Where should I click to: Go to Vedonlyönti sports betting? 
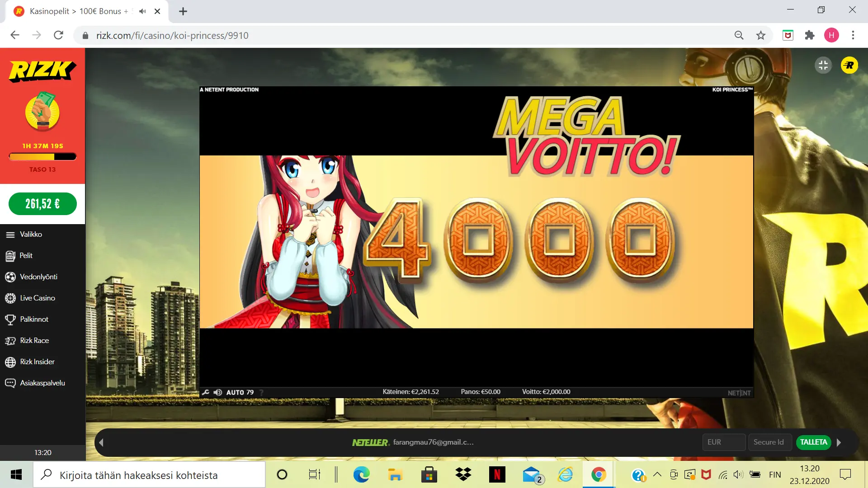tap(38, 277)
